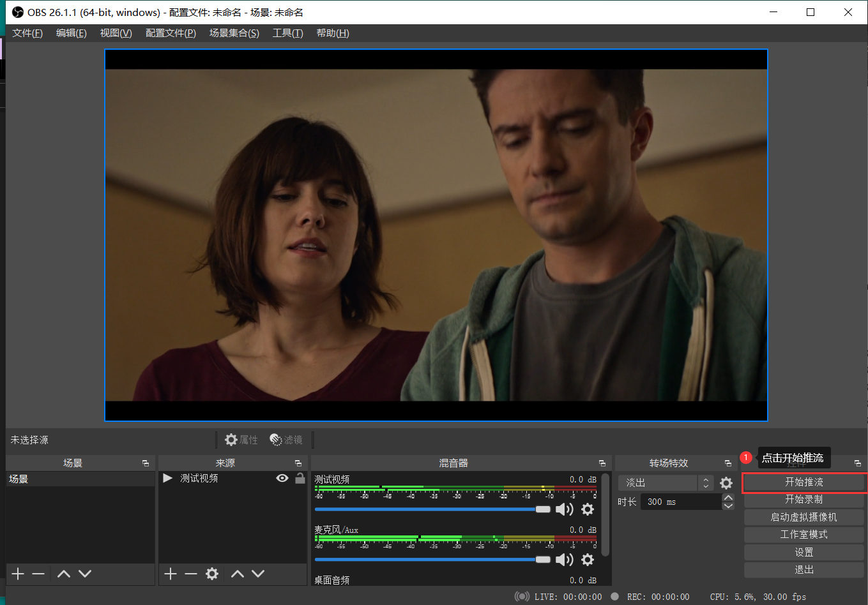Remove selected scene with minus icon
This screenshot has width=868, height=605.
click(38, 574)
